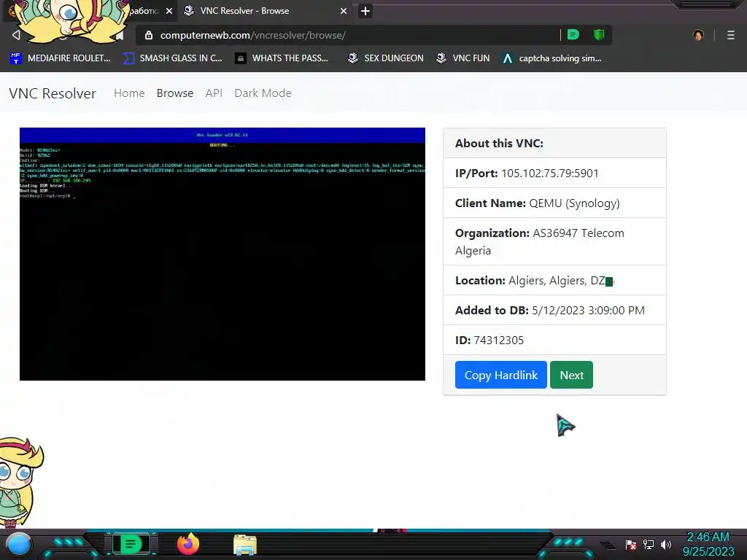The image size is (747, 560).
Task: Open captcha solving sim... bookmark
Action: tap(552, 58)
